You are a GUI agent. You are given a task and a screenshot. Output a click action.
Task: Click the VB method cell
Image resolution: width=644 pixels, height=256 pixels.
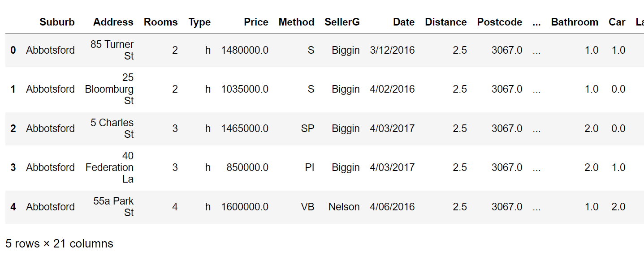tap(307, 207)
